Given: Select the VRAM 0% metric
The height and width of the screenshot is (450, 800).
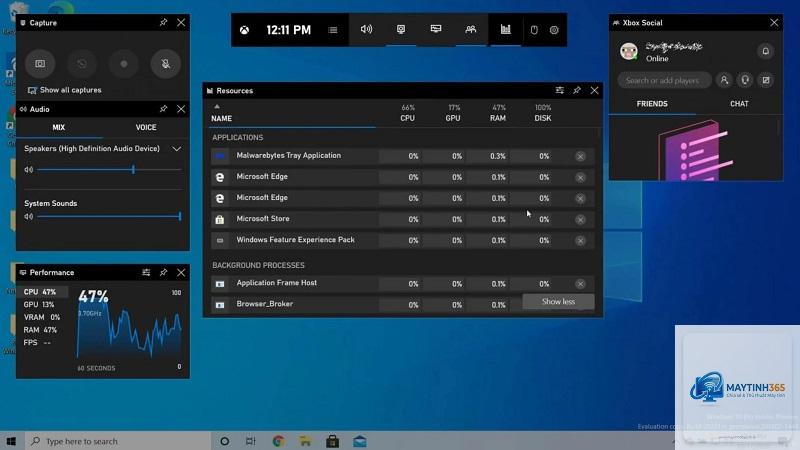Looking at the screenshot, I should [43, 317].
